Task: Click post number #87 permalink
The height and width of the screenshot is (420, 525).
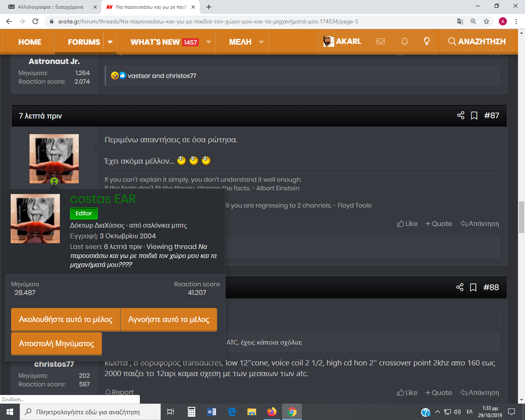Action: 491,116
